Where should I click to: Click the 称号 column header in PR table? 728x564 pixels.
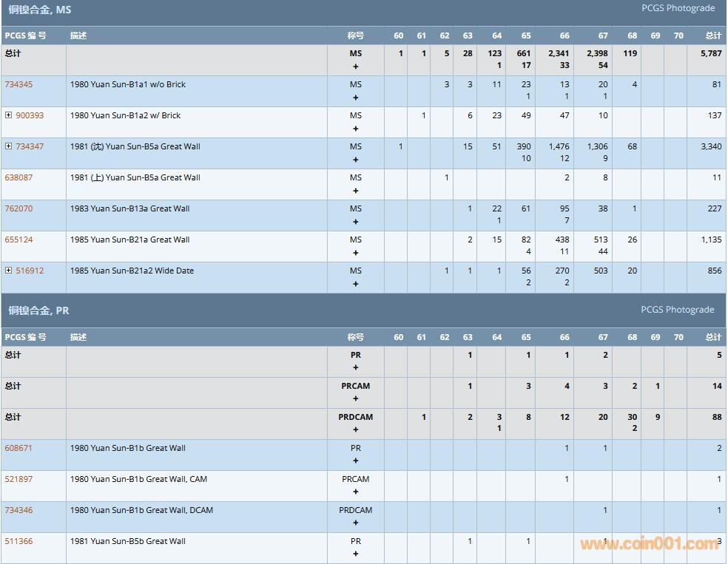click(356, 337)
